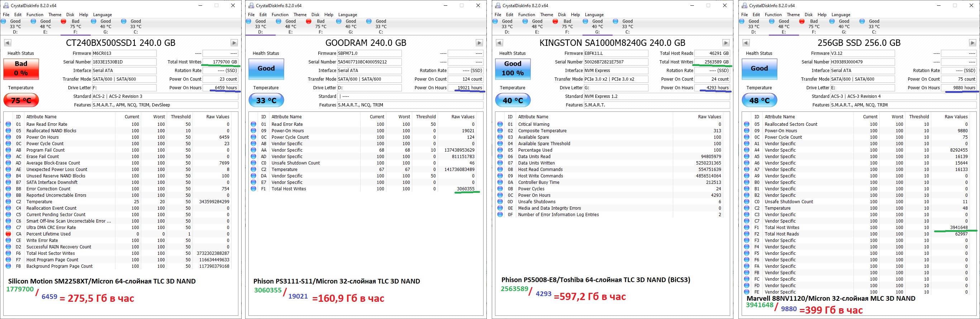Image resolution: width=980 pixels, height=319 pixels.
Task: Click the GOODRAM status orb beside Read Error Rate
Action: click(x=253, y=124)
